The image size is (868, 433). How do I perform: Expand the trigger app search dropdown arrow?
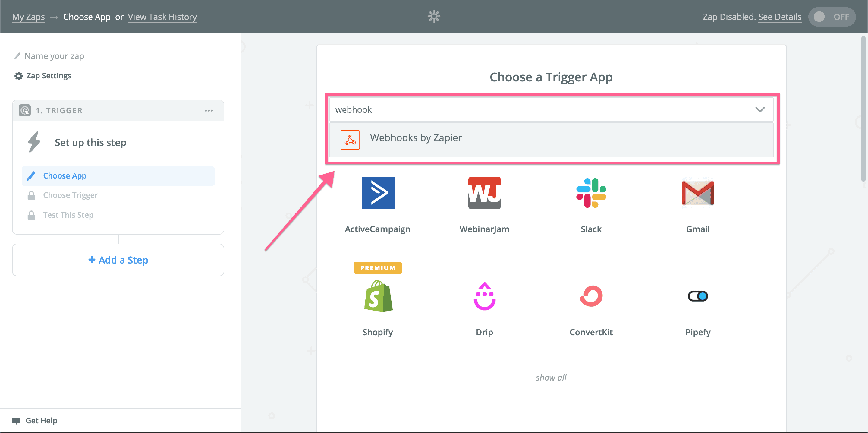759,109
